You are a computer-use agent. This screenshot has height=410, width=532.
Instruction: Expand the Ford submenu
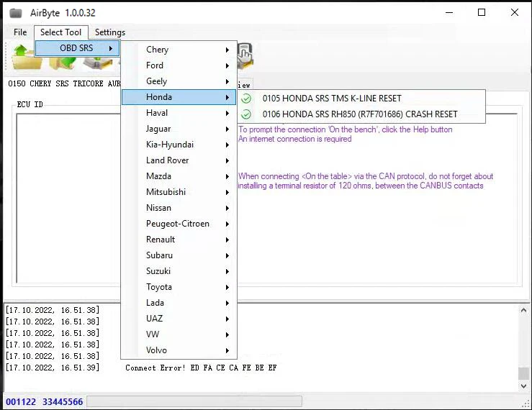pyautogui.click(x=179, y=65)
